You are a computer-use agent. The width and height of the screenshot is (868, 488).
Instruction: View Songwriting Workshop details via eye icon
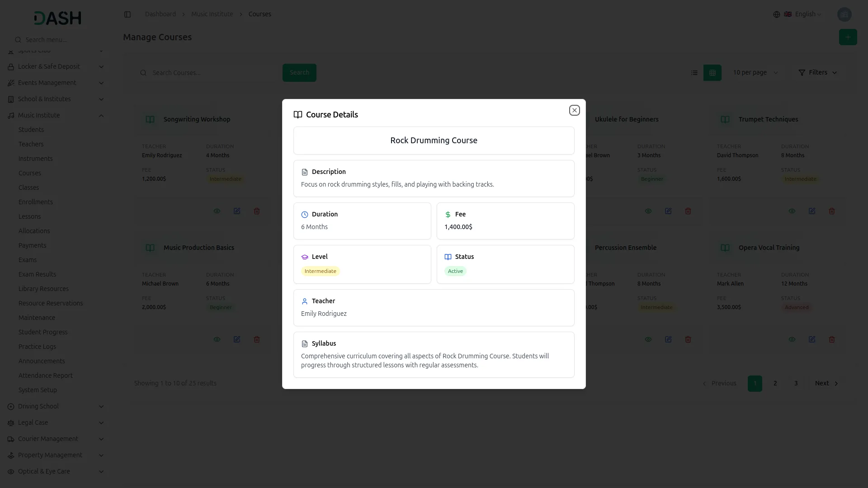click(217, 211)
